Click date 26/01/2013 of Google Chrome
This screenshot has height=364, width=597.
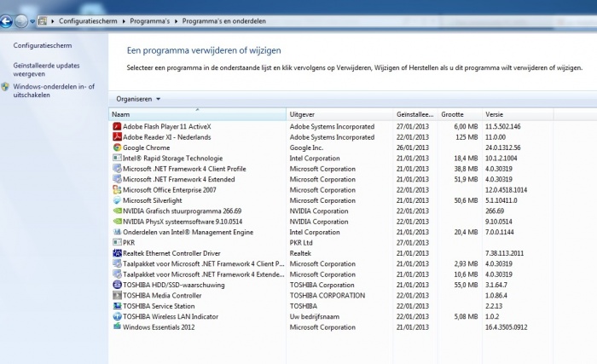pyautogui.click(x=412, y=147)
